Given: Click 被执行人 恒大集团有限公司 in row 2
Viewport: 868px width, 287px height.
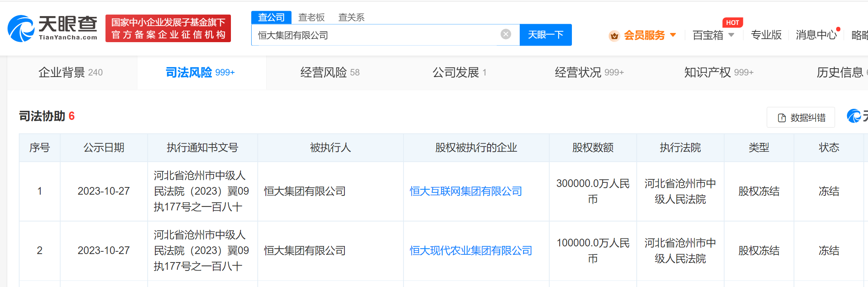Looking at the screenshot, I should tap(305, 251).
